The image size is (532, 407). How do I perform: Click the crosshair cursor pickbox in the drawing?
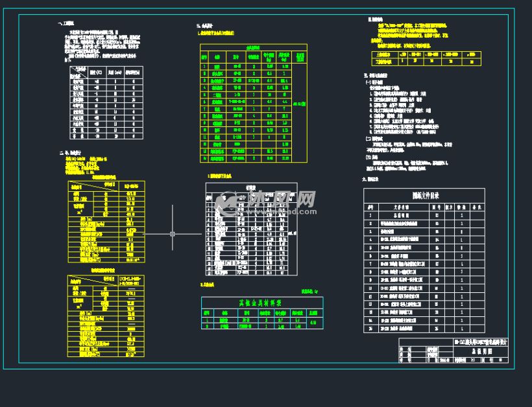(x=172, y=233)
